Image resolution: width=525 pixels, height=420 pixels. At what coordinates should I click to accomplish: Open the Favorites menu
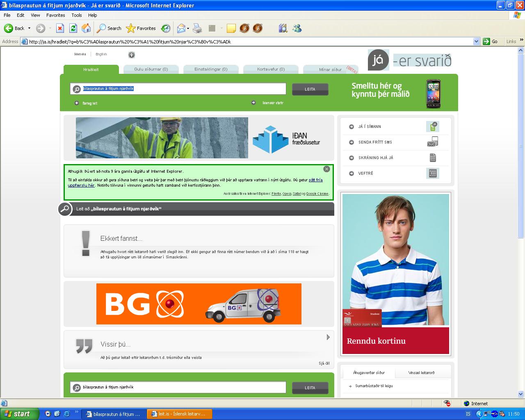(x=55, y=15)
